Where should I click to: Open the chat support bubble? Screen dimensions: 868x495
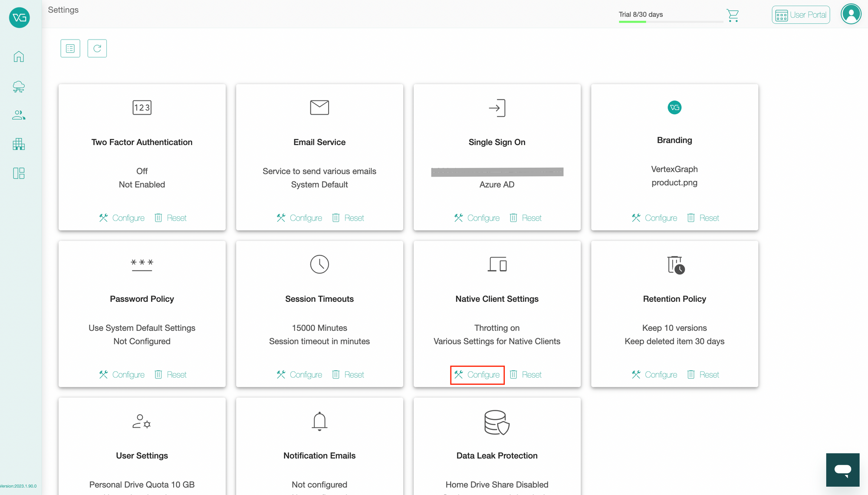[842, 470]
